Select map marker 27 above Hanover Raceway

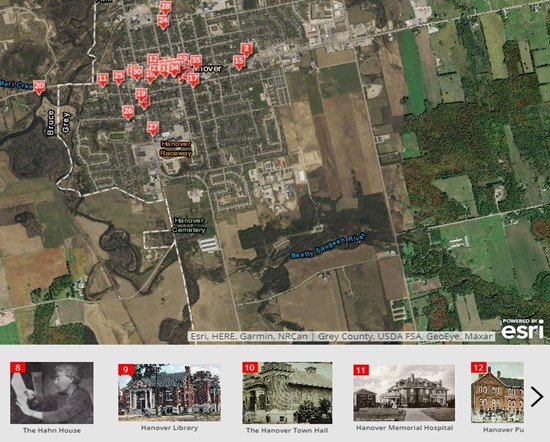click(153, 129)
